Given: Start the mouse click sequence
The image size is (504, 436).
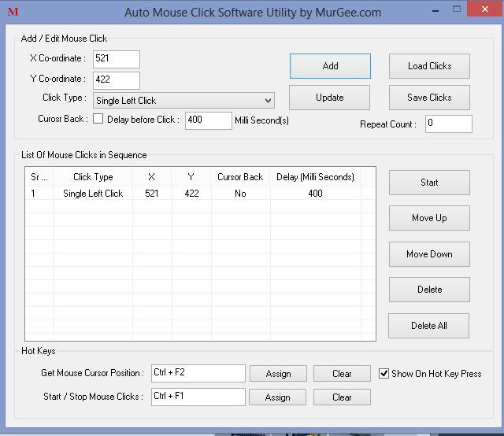Looking at the screenshot, I should (x=429, y=183).
